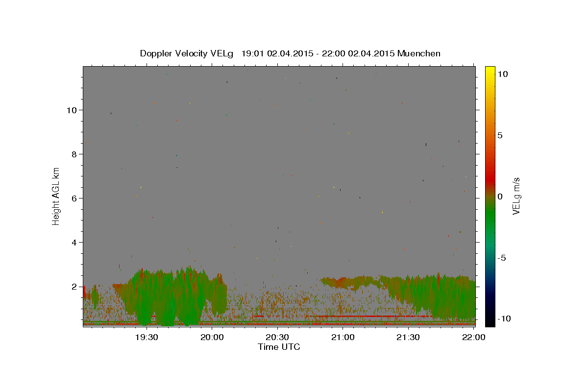588x392 pixels.
Task: Click the colorbar value 5 label
Action: pyautogui.click(x=500, y=135)
